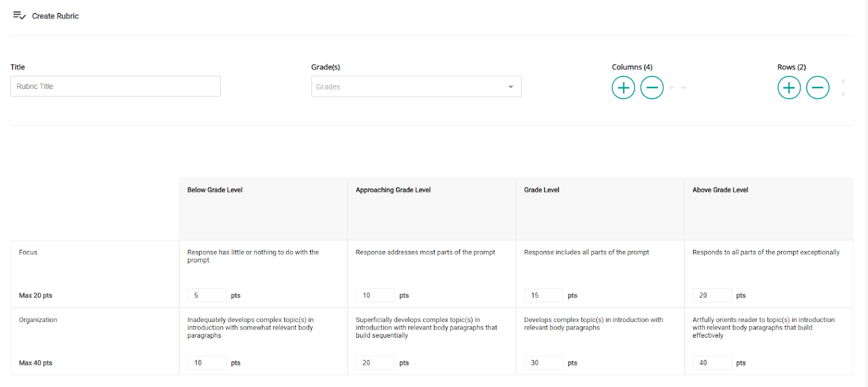868x387 pixels.
Task: Click the move column right arrow
Action: point(684,87)
